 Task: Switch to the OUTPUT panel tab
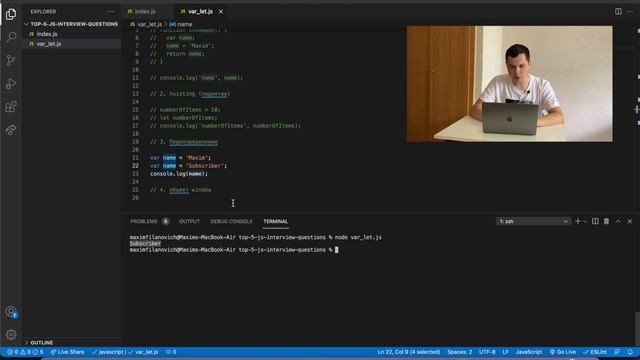189,221
